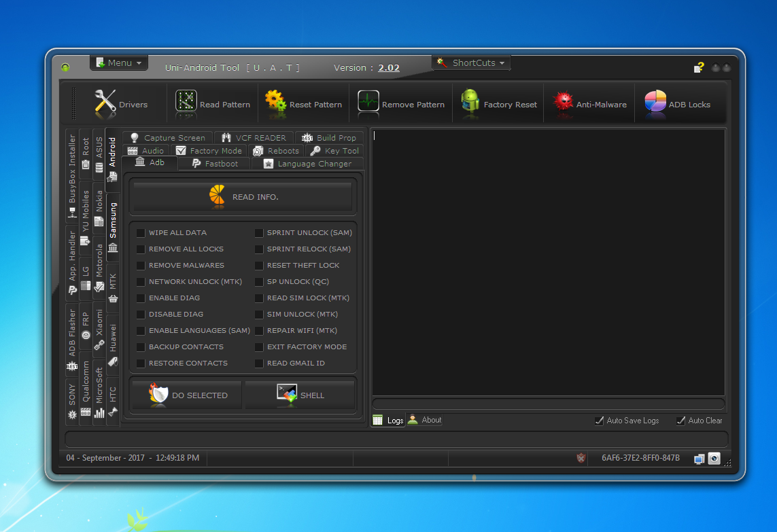Check BACKUP CONTACTS option
Screen dimensions: 777x532
(141, 347)
